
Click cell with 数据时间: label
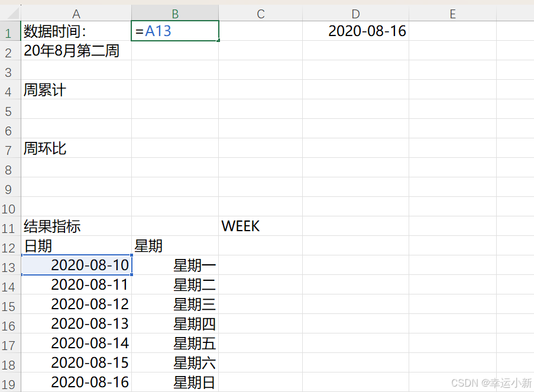(76, 31)
